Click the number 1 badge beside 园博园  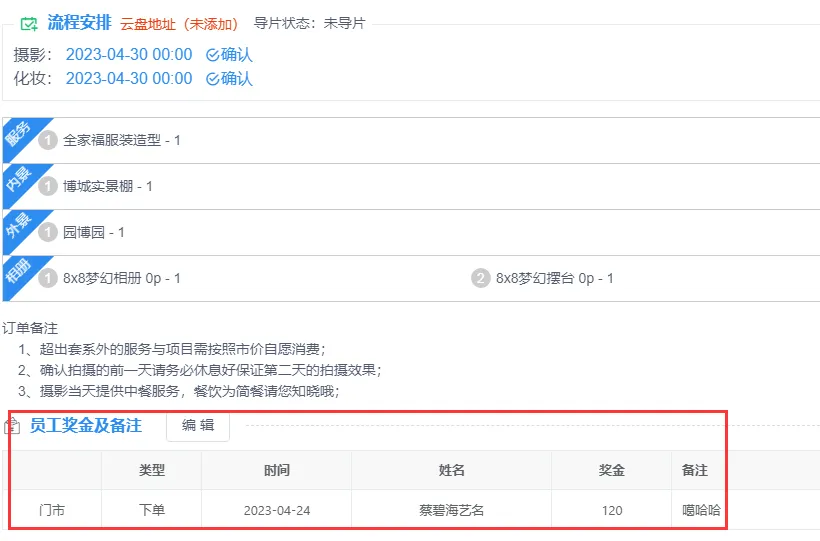point(48,232)
